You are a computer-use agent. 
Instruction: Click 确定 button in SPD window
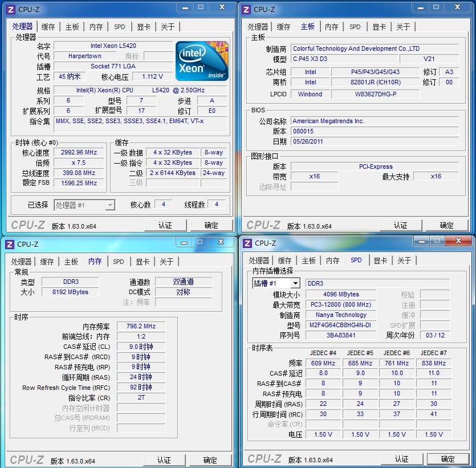click(448, 459)
